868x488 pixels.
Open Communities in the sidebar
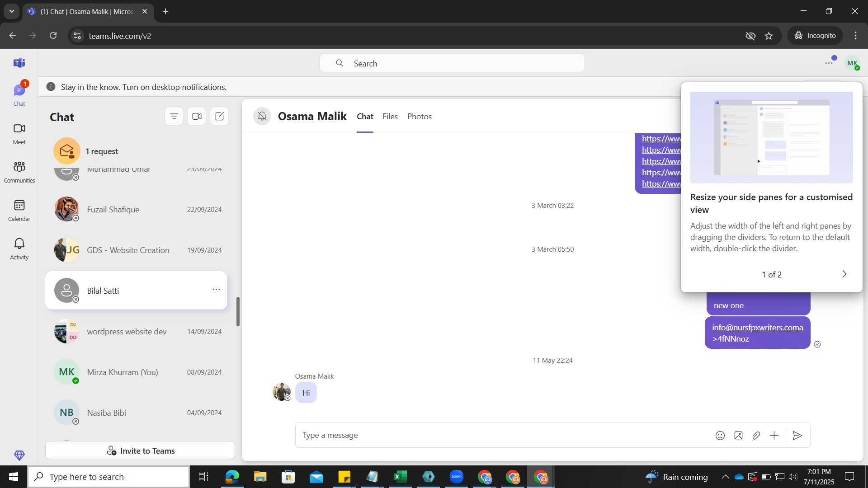tap(19, 172)
